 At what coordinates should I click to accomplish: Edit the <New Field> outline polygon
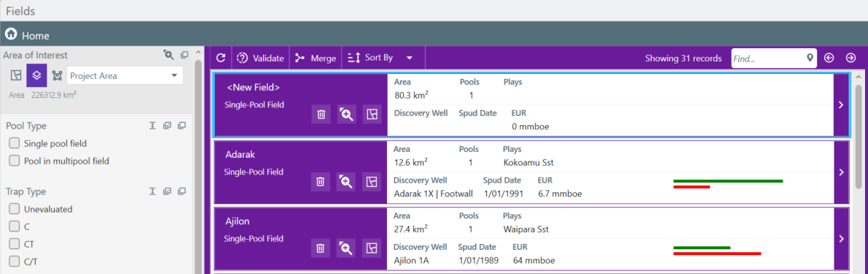click(372, 115)
